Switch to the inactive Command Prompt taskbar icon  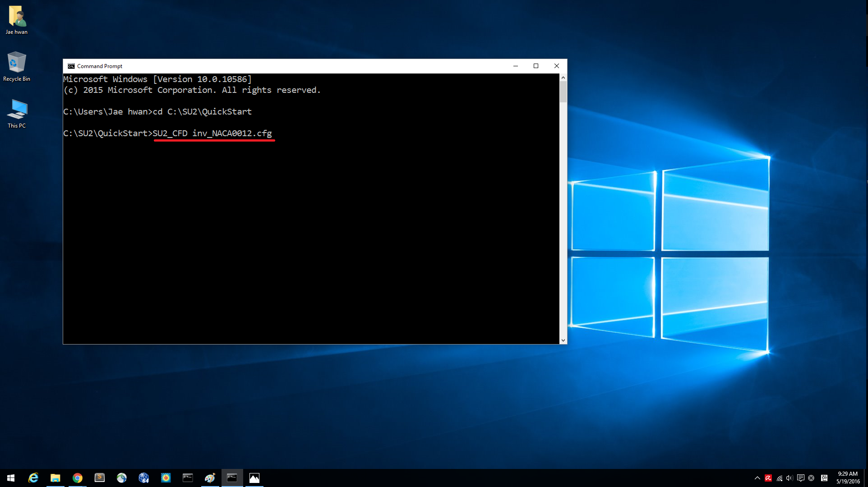point(188,478)
